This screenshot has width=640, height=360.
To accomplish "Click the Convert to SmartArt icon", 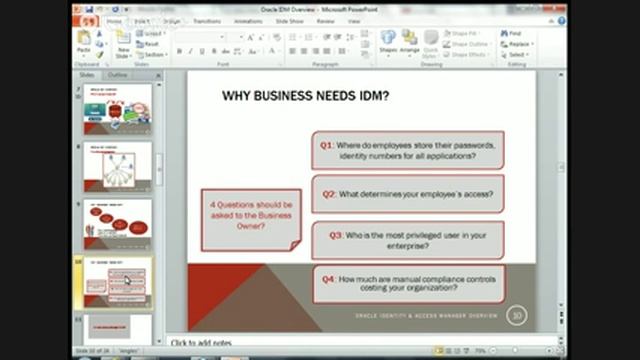I will (x=365, y=54).
